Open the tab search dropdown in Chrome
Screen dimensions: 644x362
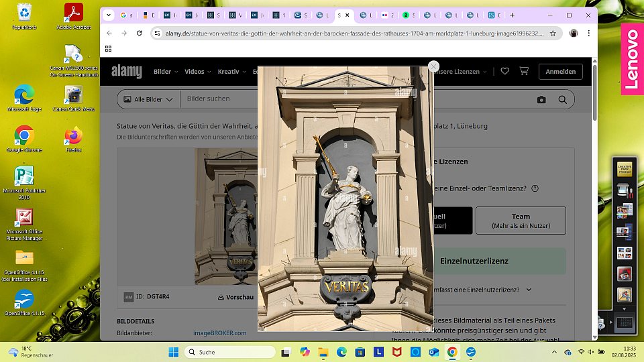(109, 15)
